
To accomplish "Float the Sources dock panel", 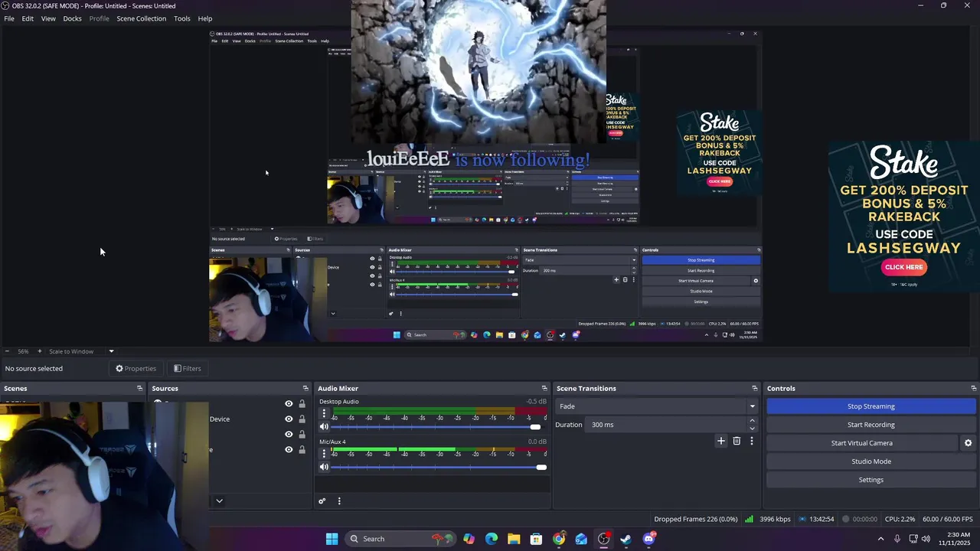I will (305, 389).
